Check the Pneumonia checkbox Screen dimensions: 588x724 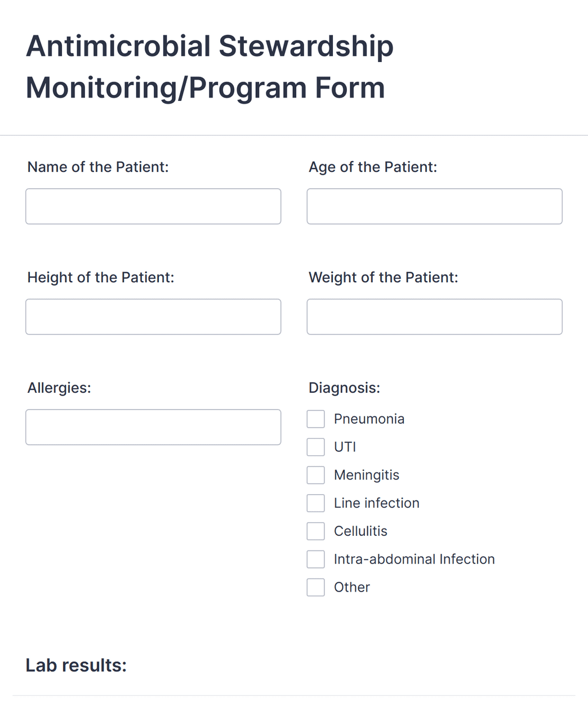(x=316, y=419)
